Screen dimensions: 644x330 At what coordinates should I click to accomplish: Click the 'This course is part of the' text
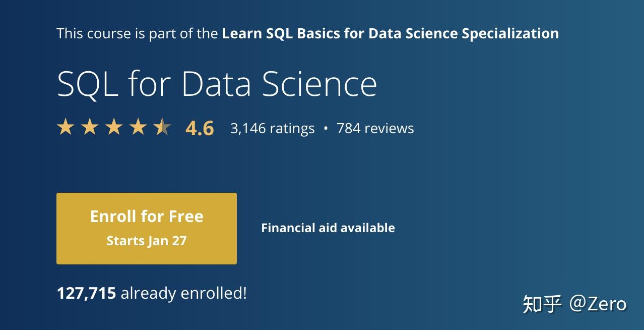pyautogui.click(x=138, y=34)
